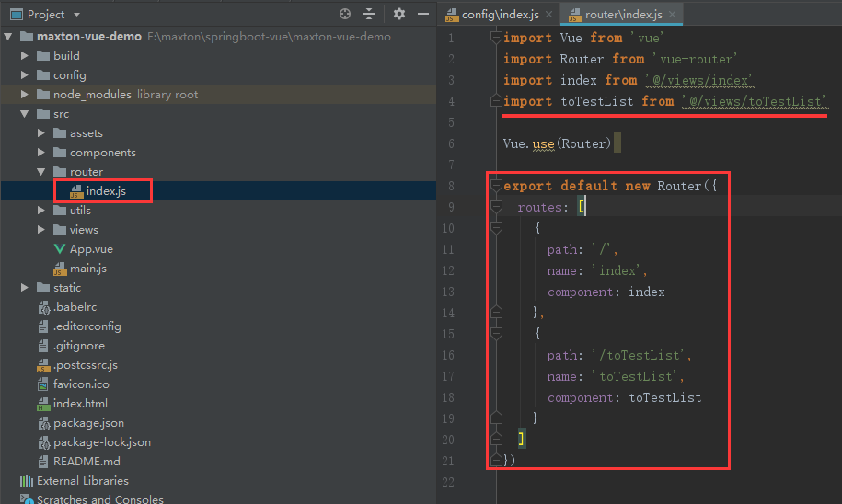Screen dimensions: 842x504
Task: Click the gutter at line number 22
Action: tap(449, 482)
